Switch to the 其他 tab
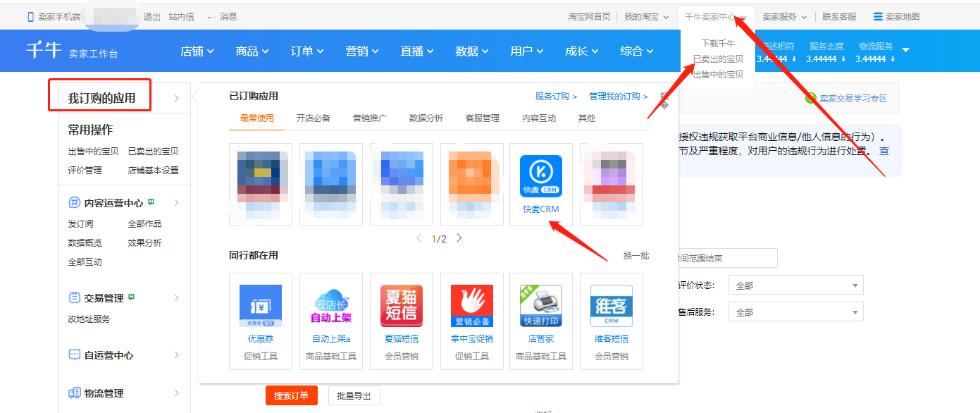Viewport: 980px width, 413px height. pos(586,118)
